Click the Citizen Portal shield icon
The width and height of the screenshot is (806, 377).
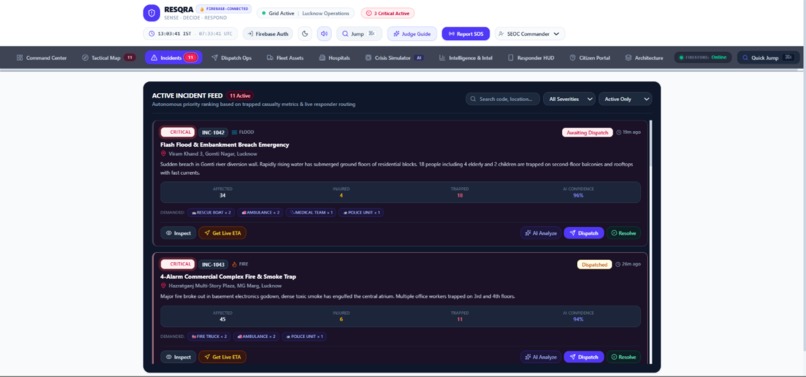(x=573, y=58)
